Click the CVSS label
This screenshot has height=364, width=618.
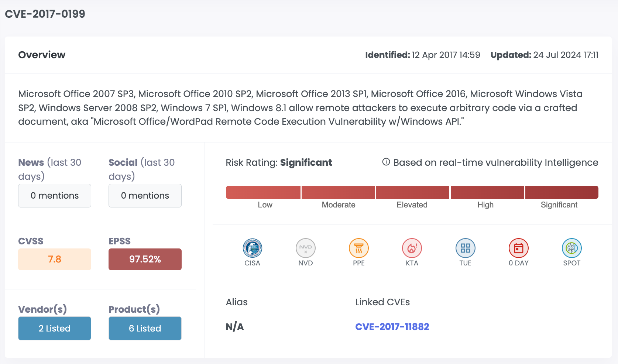[31, 241]
